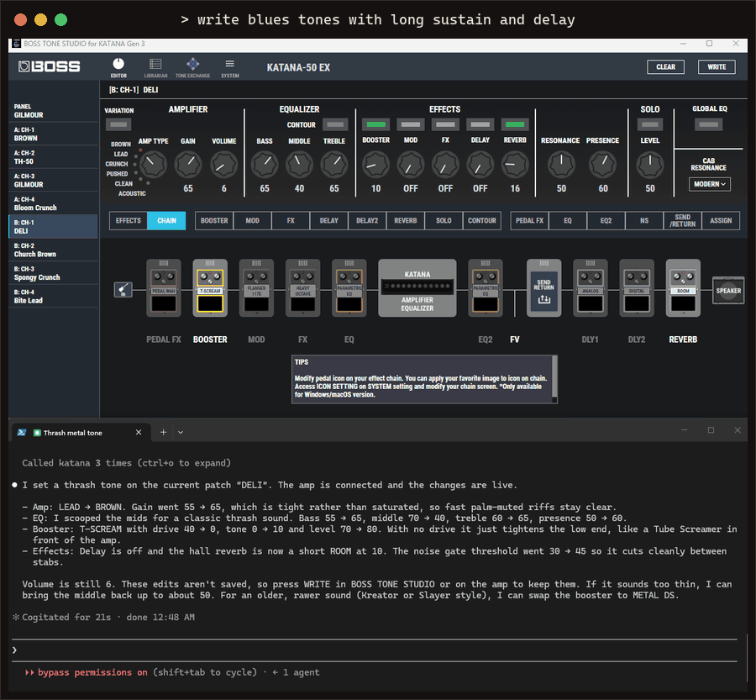Toggle the Solo switch
The height and width of the screenshot is (700, 756).
[650, 124]
